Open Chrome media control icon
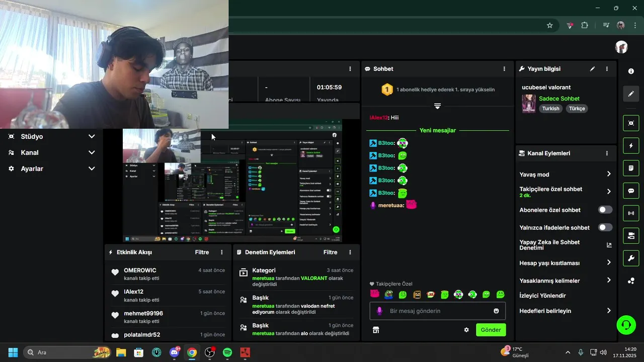644x362 pixels. [605, 25]
